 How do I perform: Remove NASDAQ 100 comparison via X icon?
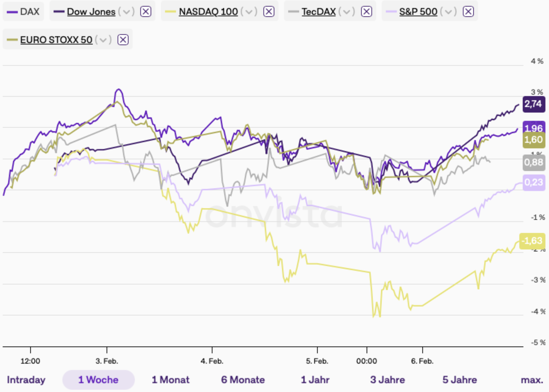pos(269,12)
